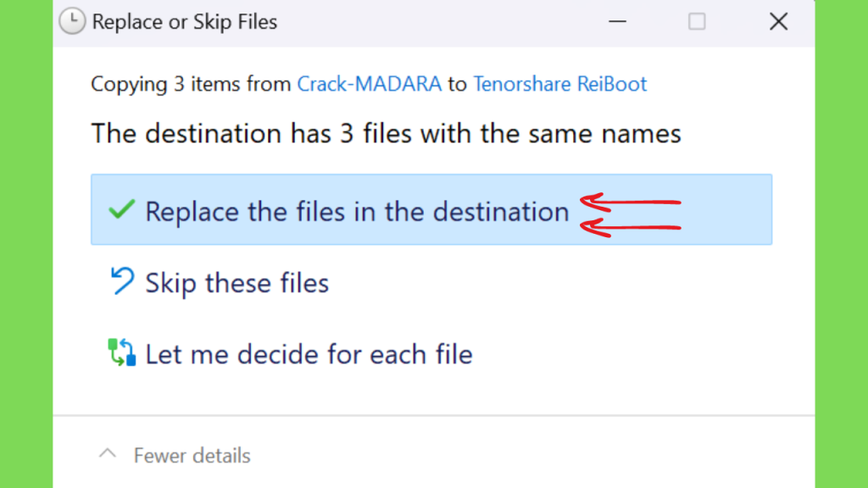Image resolution: width=868 pixels, height=488 pixels.
Task: Open the Tenorshare ReiBoot destination link
Action: pyautogui.click(x=559, y=84)
